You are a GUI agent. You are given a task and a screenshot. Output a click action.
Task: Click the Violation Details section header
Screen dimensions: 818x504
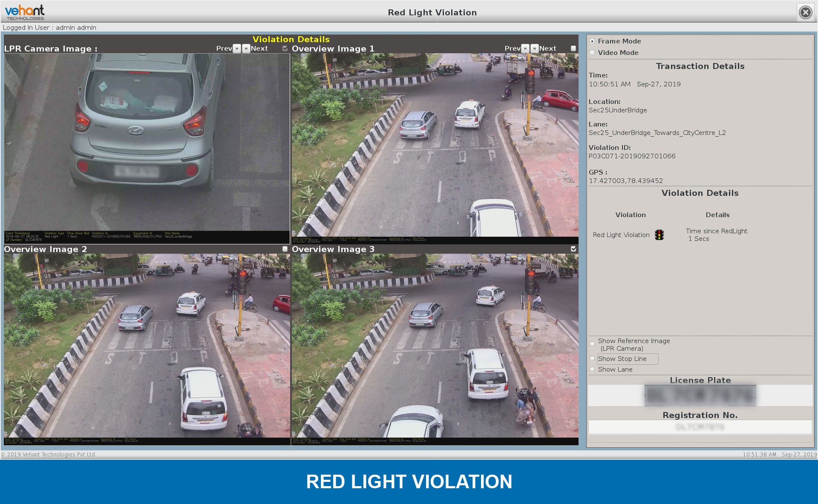700,193
